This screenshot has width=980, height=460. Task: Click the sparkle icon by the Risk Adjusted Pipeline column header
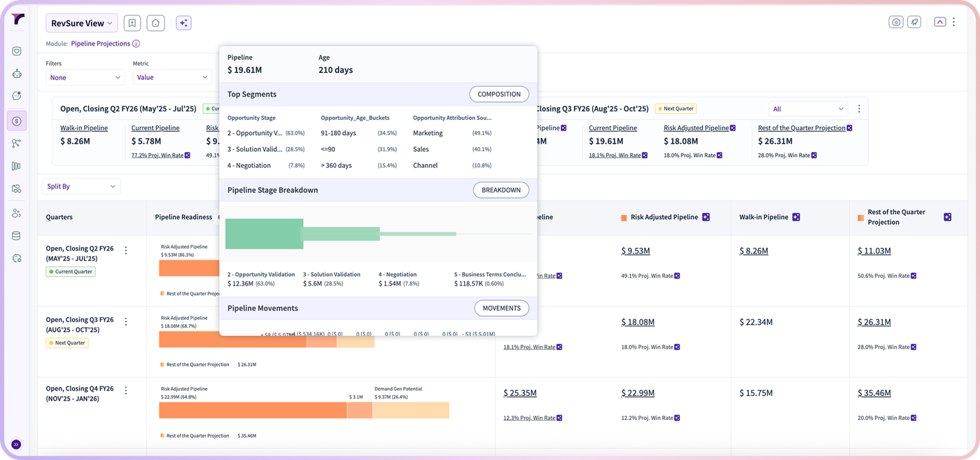point(706,217)
